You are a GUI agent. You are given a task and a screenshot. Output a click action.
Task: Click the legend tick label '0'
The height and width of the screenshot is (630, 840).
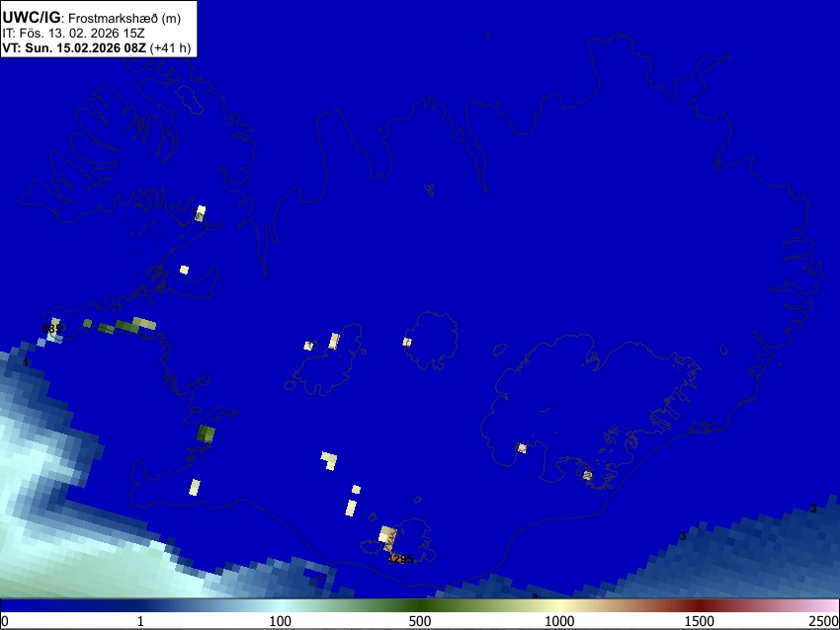click(x=5, y=621)
